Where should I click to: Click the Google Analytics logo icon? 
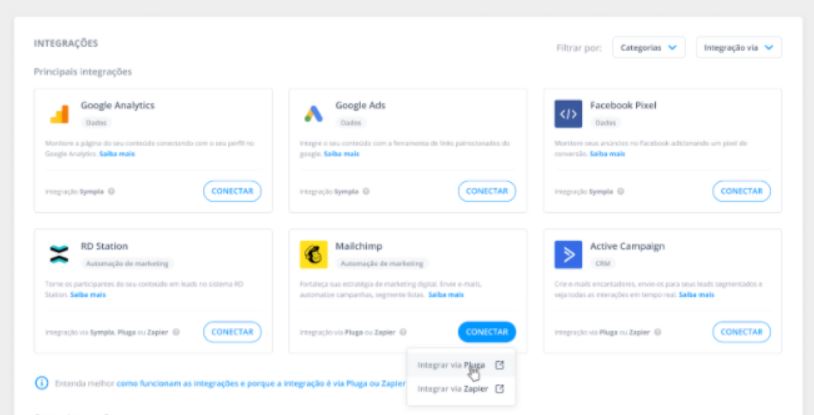(59, 114)
